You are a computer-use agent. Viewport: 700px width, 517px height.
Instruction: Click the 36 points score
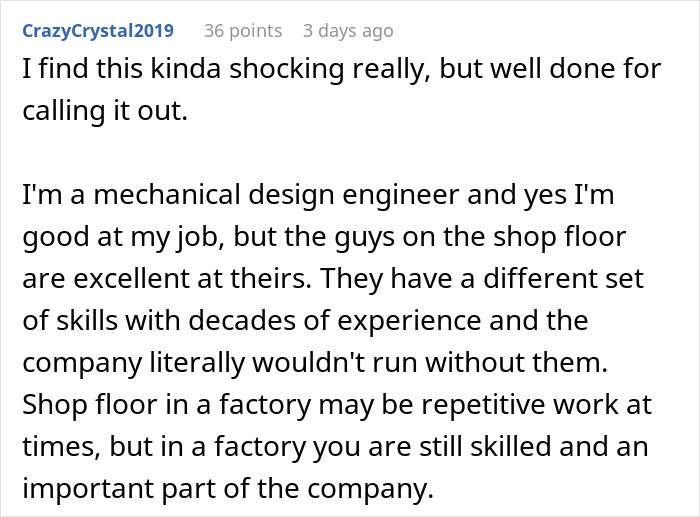pos(243,31)
